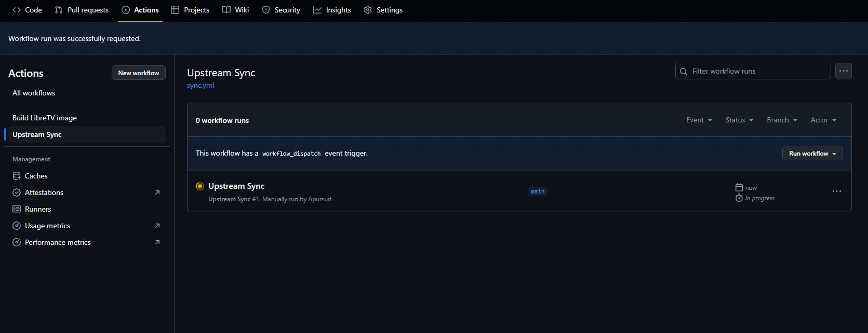Click the Performance metrics external link arrow
This screenshot has width=868, height=333.
pos(157,242)
